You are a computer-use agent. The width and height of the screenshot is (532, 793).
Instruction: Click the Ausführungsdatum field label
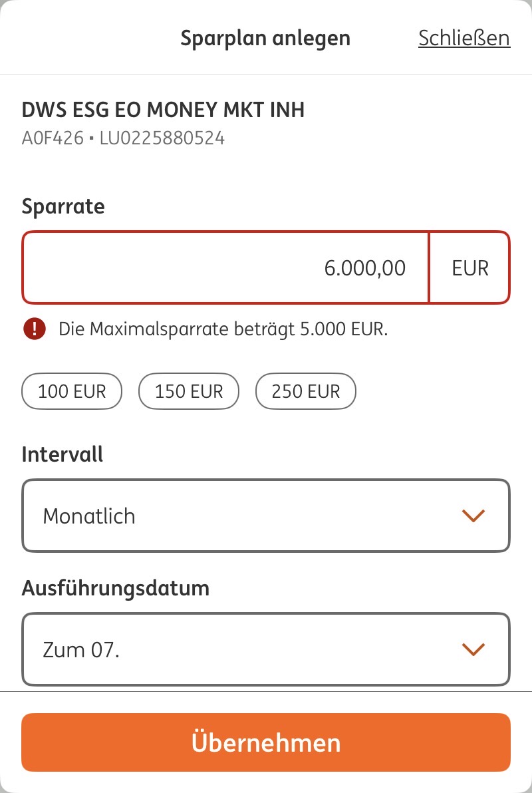[116, 588]
